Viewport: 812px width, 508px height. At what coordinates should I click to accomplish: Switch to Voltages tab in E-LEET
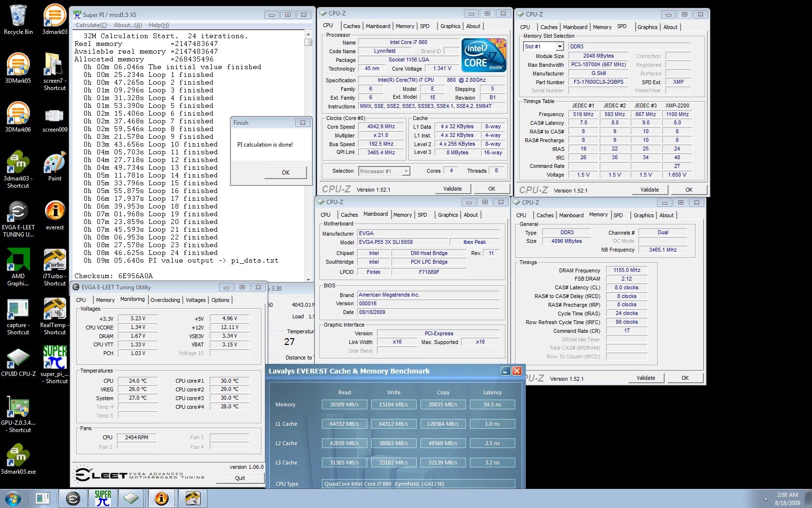click(196, 300)
